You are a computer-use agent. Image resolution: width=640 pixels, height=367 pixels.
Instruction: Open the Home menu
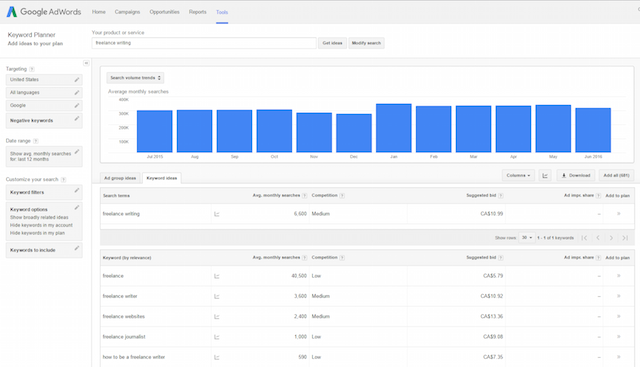99,12
